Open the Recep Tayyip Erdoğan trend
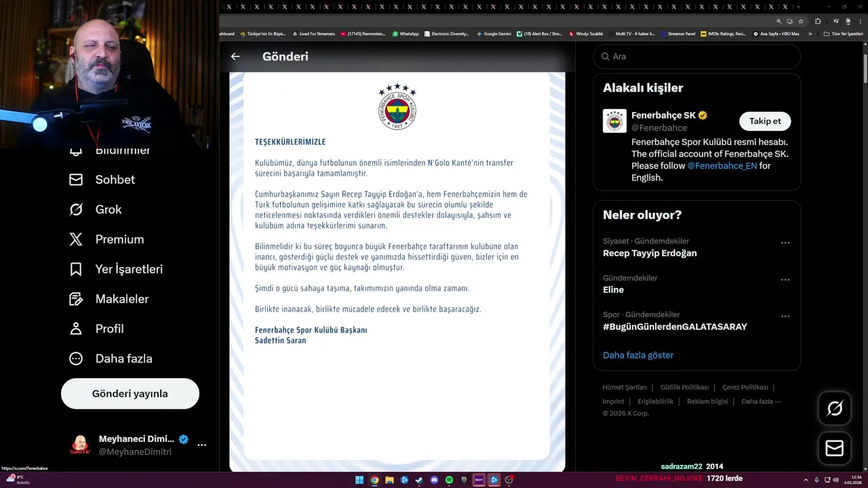This screenshot has height=488, width=868. pos(650,253)
